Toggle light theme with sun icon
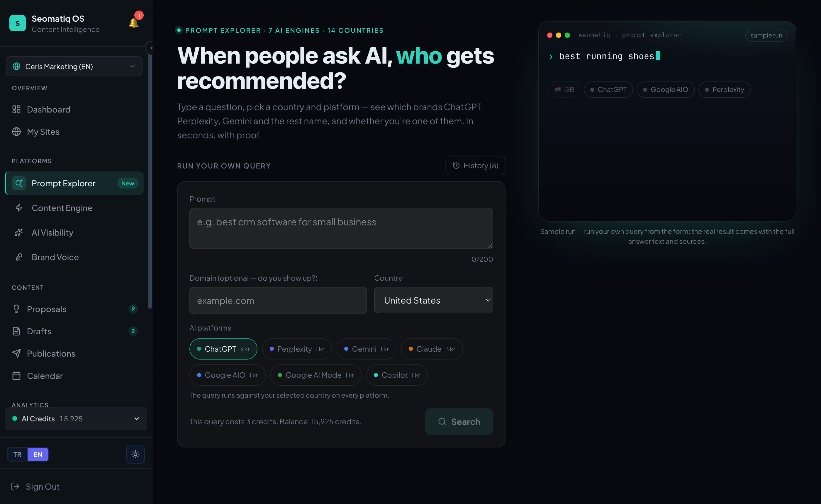Viewport: 821px width, 504px height. pos(135,454)
